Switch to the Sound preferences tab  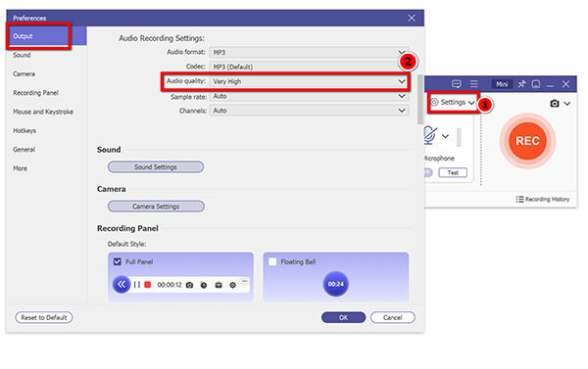tap(22, 55)
